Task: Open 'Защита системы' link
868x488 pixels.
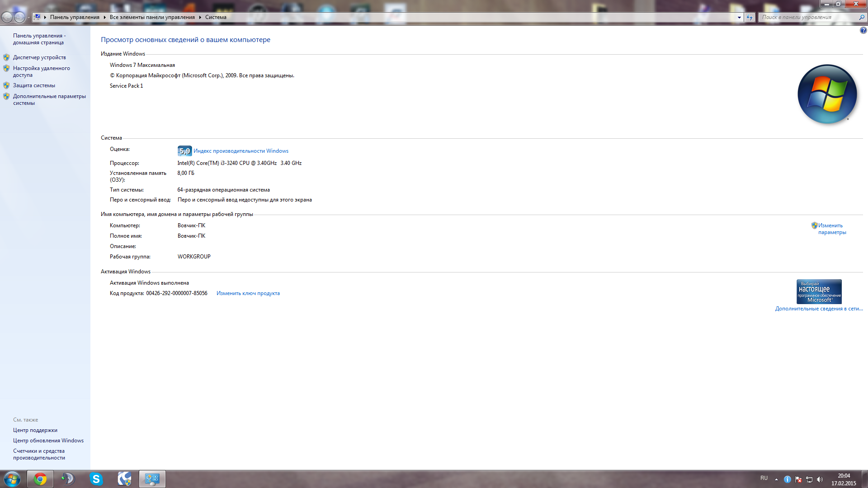Action: [x=34, y=85]
